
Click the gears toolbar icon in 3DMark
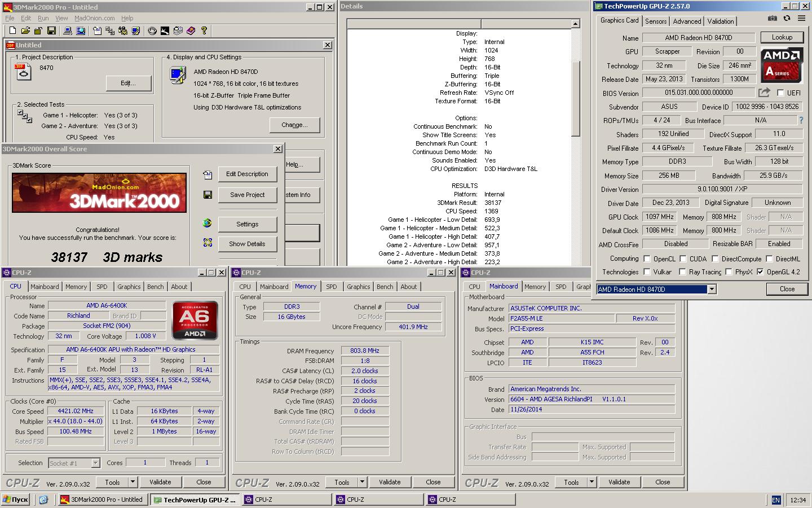coord(123,31)
